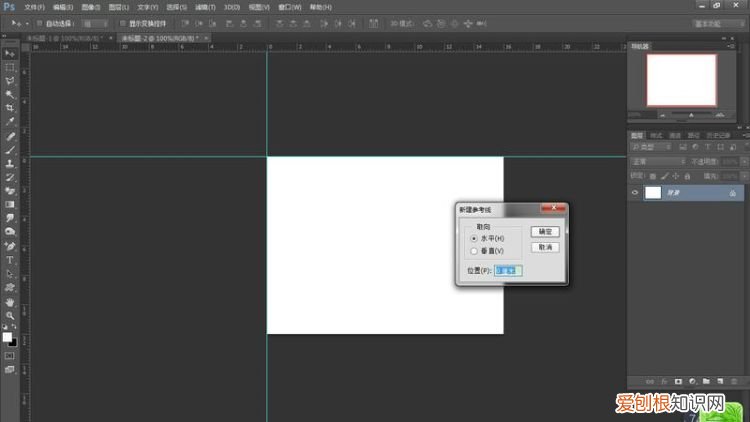Select the Eyedropper tool
This screenshot has height=422, width=750.
[x=10, y=121]
